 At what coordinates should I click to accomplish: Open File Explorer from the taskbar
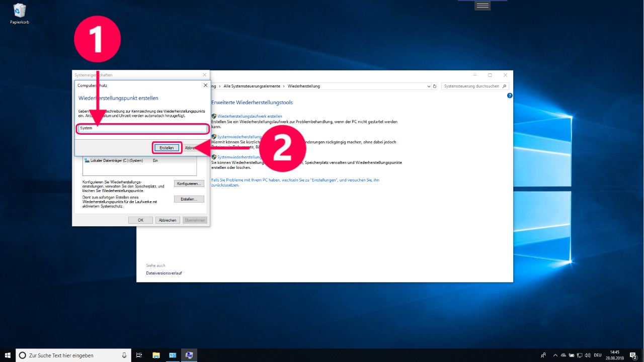click(x=156, y=355)
